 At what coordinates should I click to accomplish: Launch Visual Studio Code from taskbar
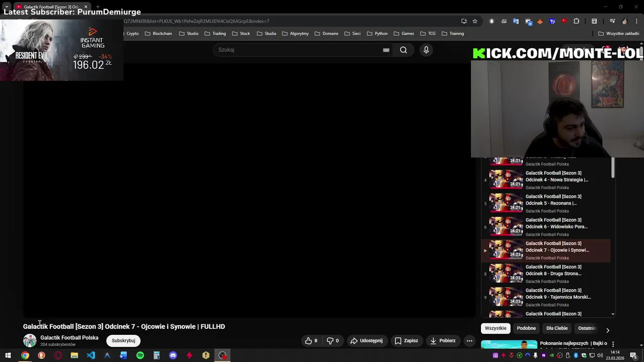tap(91, 355)
